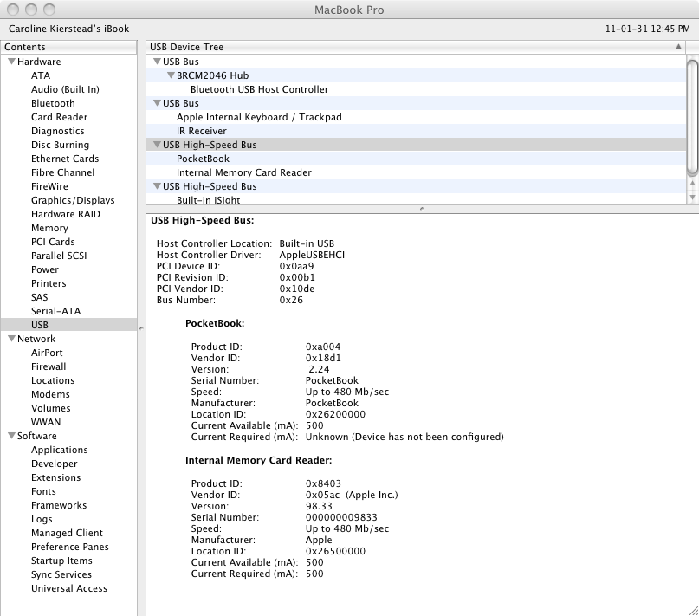Viewport: 699px width, 616px height.
Task: Show the Applications list under Software
Action: tap(59, 450)
